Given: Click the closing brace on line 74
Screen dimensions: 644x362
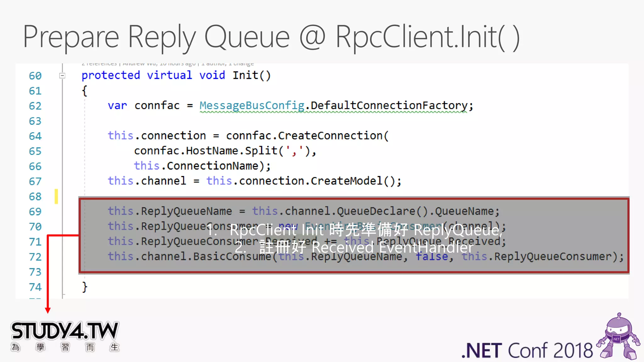Looking at the screenshot, I should (x=84, y=287).
